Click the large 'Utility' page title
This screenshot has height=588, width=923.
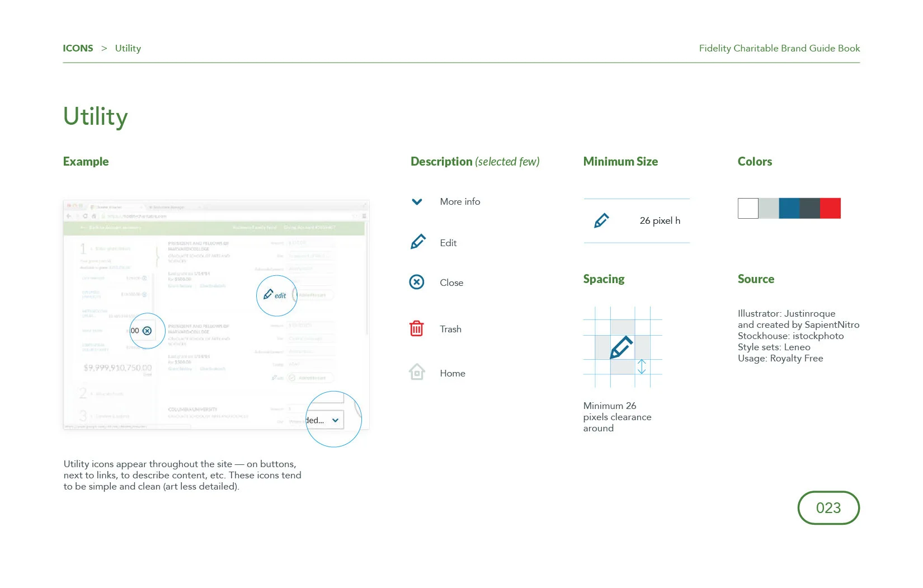95,116
